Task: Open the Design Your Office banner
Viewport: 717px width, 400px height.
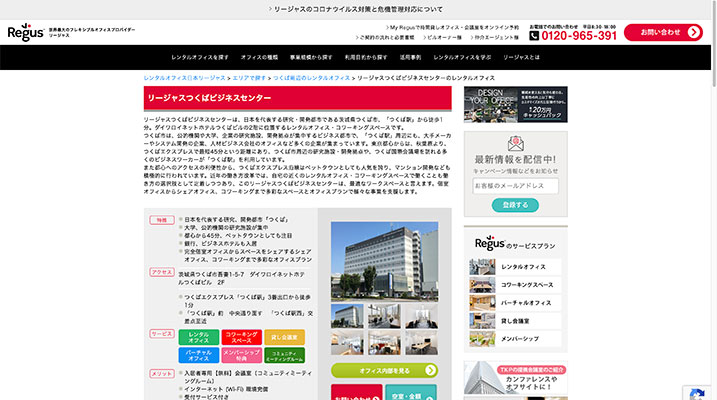Action: (515, 104)
